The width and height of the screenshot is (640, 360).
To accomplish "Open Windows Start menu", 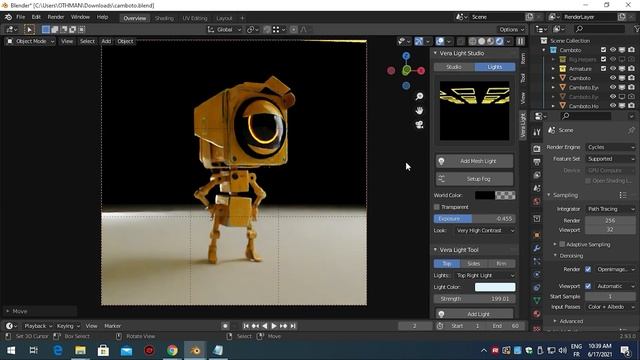I will (x=11, y=350).
